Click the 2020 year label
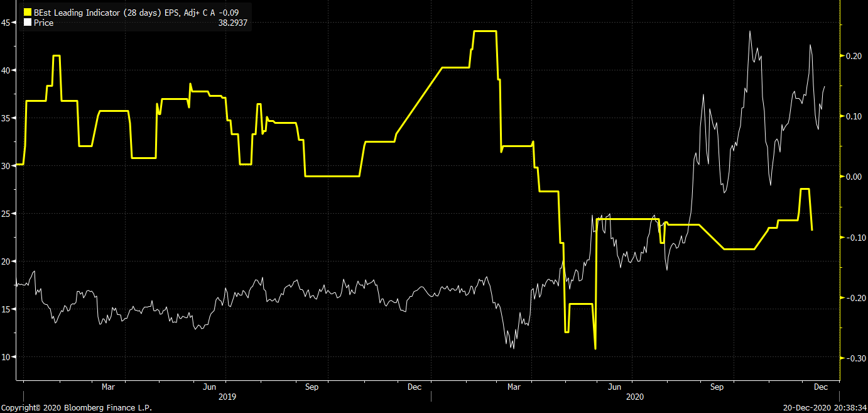Image resolution: width=868 pixels, height=413 pixels. pos(636,397)
